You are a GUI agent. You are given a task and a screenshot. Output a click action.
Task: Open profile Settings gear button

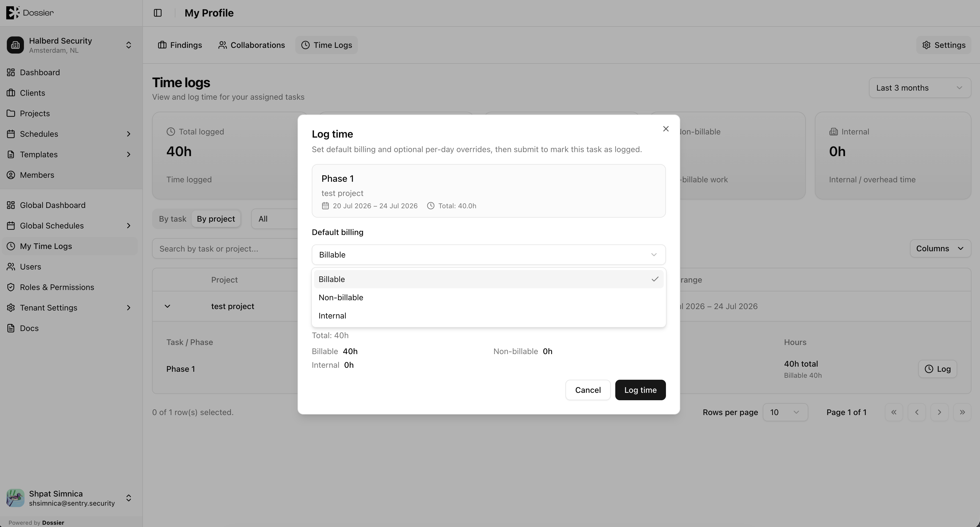click(944, 45)
